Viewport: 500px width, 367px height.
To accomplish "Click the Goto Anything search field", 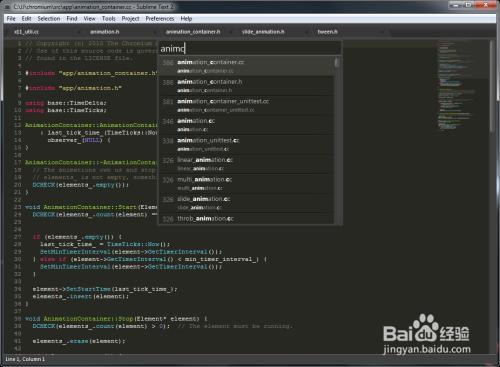I will (x=250, y=49).
